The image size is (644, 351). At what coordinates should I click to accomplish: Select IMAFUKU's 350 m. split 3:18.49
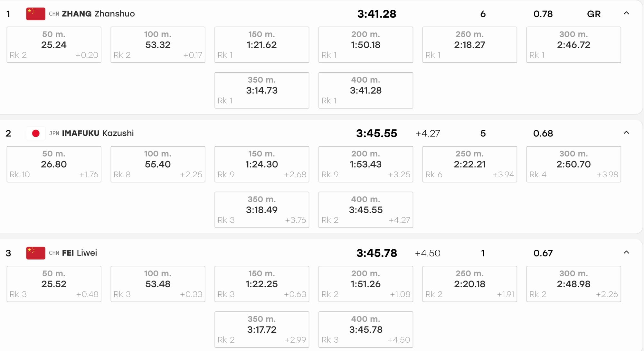262,210
